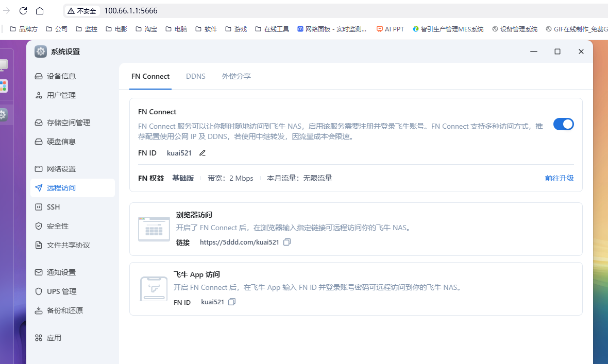Switch to the FN Connect tab
This screenshot has height=364, width=608.
pos(150,76)
